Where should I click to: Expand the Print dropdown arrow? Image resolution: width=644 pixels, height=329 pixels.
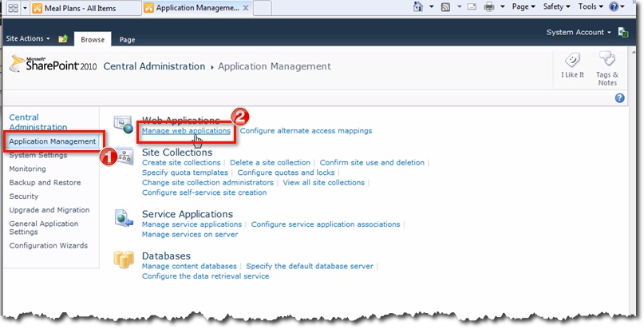tap(503, 6)
